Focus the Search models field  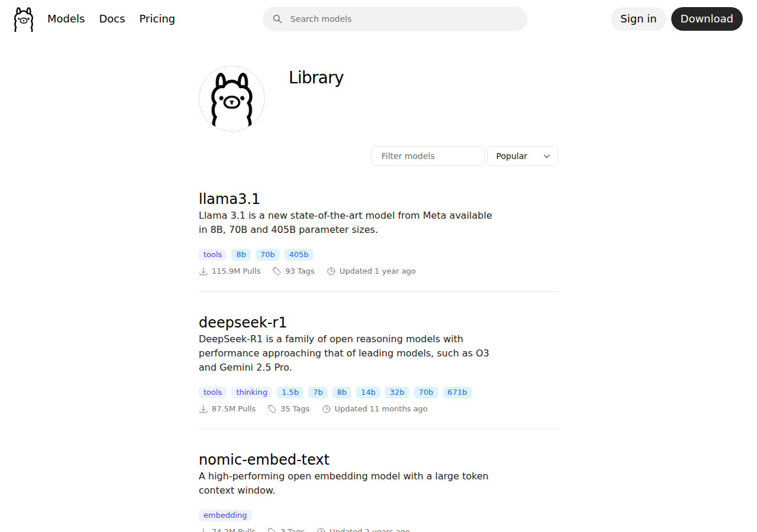tap(395, 19)
